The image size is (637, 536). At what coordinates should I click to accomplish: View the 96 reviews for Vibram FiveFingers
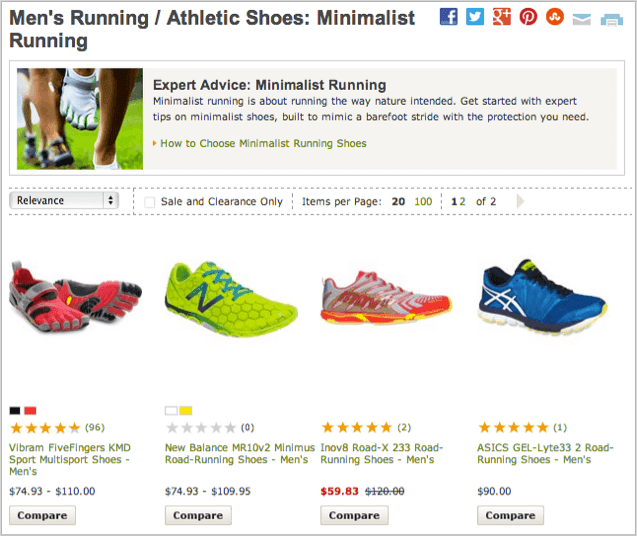click(x=95, y=427)
